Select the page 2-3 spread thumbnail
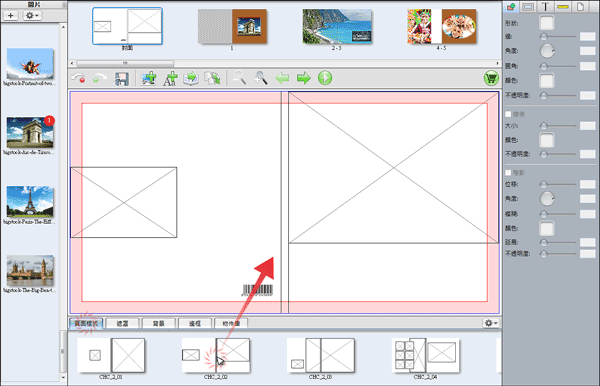This screenshot has width=600, height=386. [x=337, y=27]
